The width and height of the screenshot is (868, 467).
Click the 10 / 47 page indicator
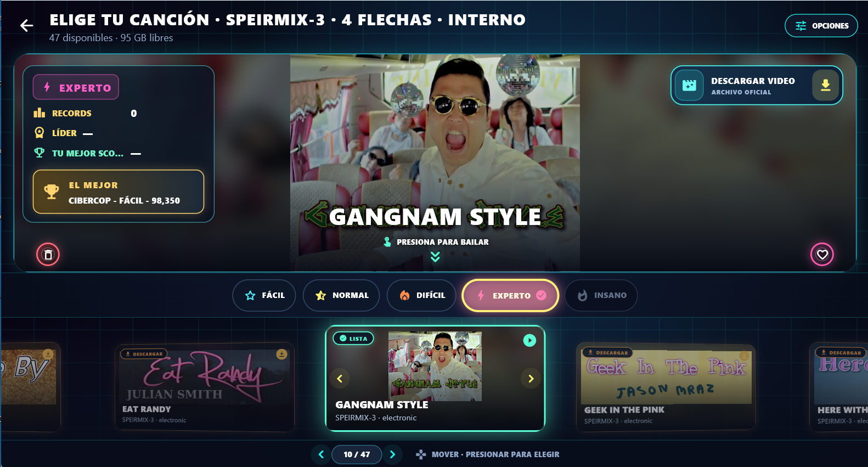tap(357, 454)
